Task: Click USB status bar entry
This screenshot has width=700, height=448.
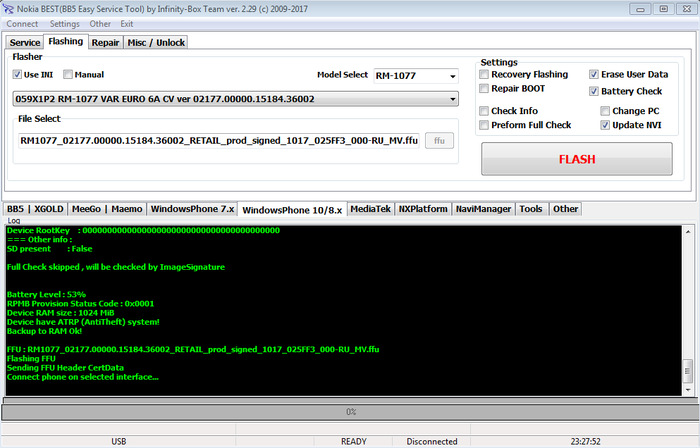Action: (118, 441)
